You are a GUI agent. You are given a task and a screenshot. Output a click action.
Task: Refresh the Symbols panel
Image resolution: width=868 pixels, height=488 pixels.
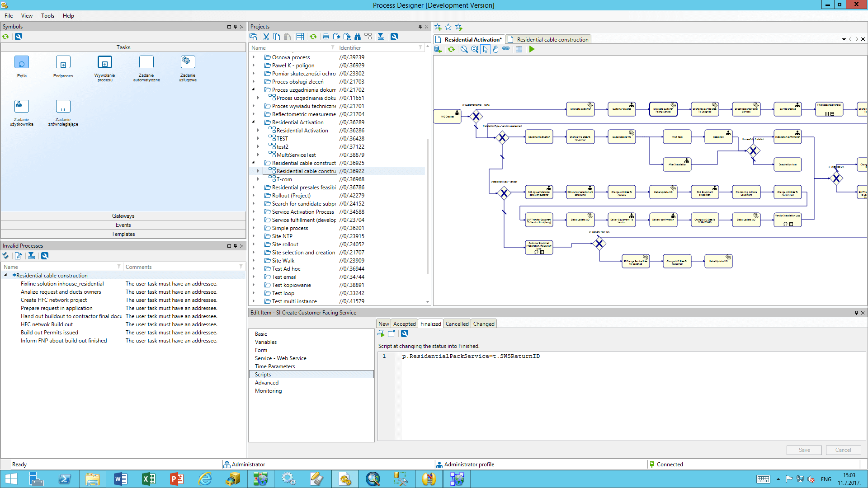pyautogui.click(x=6, y=37)
